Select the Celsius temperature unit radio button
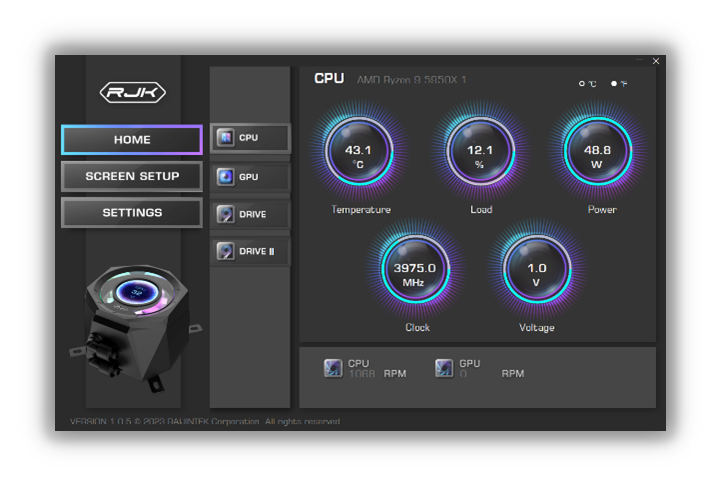Screen dimensions: 721x486 coord(582,84)
